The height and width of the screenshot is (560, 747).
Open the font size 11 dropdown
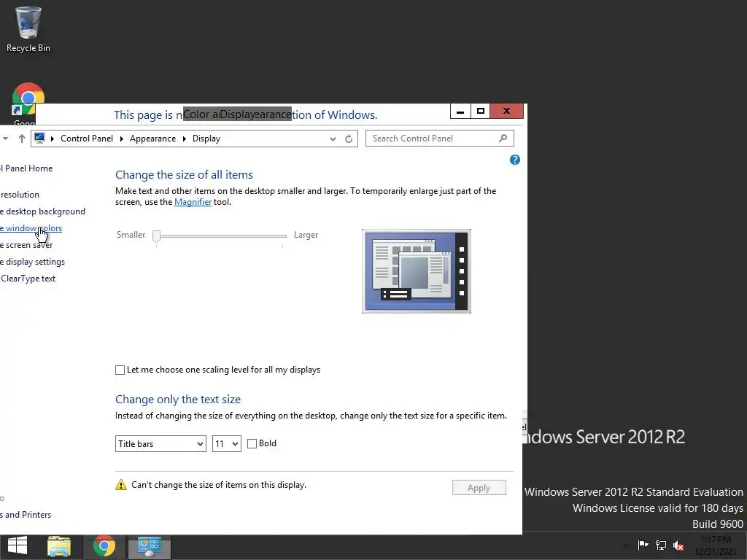[x=226, y=444]
